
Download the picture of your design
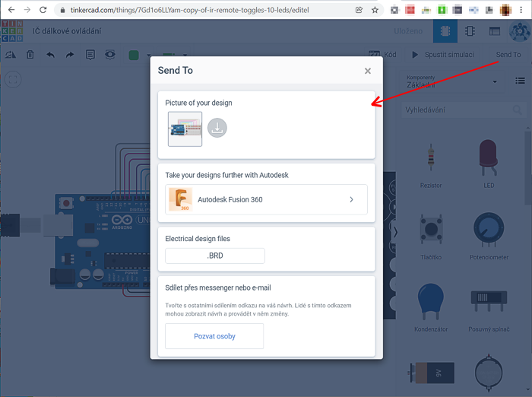[217, 128]
